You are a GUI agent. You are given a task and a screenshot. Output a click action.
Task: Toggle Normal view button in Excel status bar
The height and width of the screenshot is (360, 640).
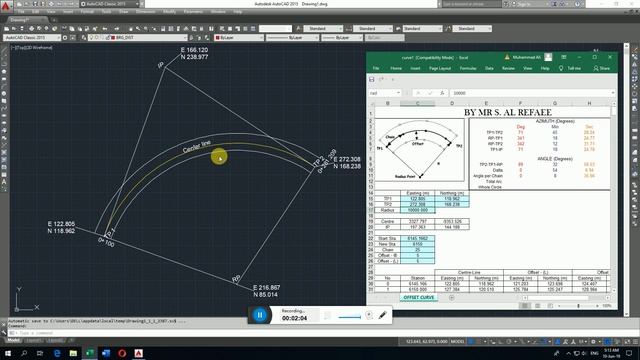(525, 306)
